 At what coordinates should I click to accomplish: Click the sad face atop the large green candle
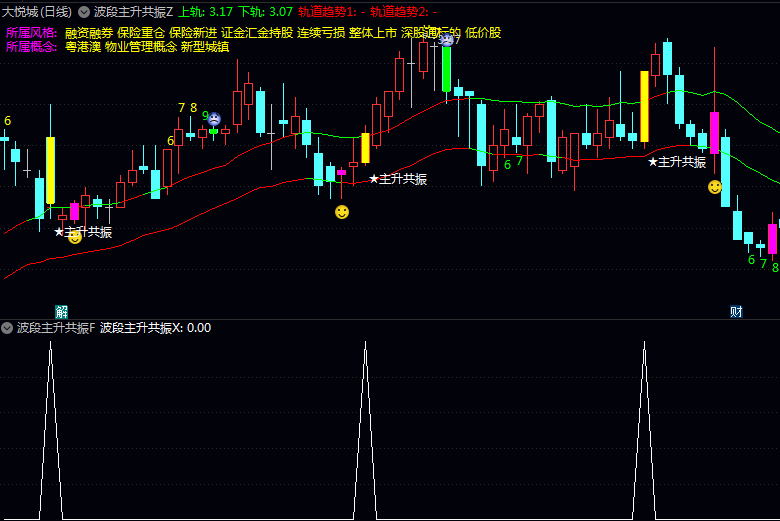(447, 40)
